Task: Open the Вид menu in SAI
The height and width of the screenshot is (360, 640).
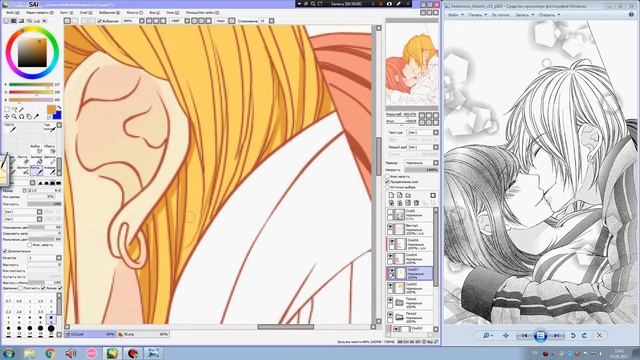Action: point(154,13)
